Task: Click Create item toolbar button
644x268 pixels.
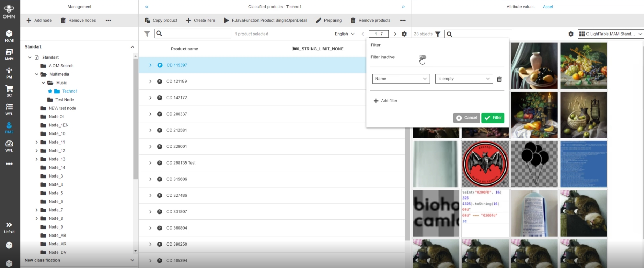Action: [x=201, y=20]
